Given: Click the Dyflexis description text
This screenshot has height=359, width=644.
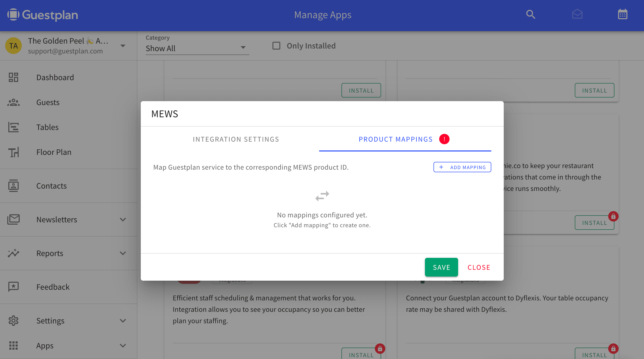Looking at the screenshot, I should tap(507, 303).
